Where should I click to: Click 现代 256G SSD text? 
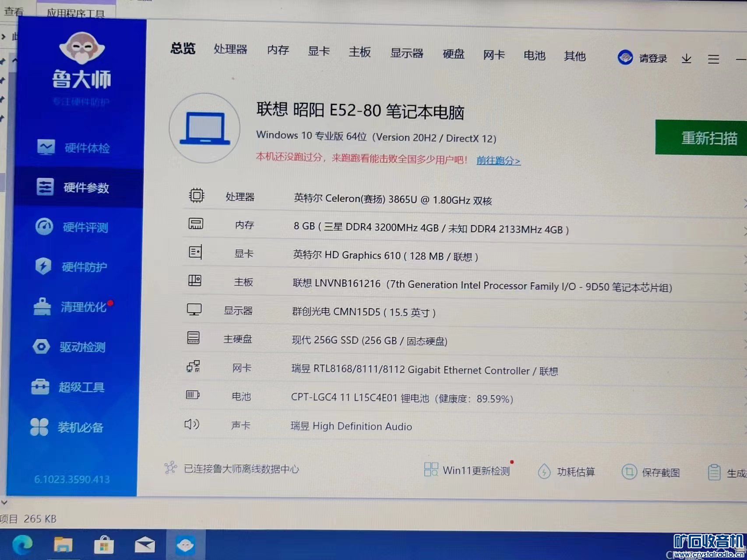(x=370, y=340)
